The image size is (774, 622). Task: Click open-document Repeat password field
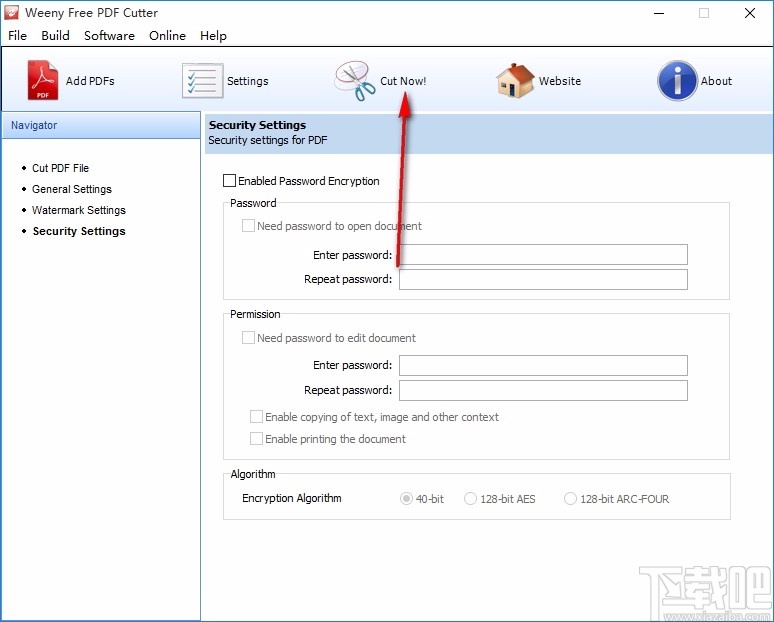(543, 279)
